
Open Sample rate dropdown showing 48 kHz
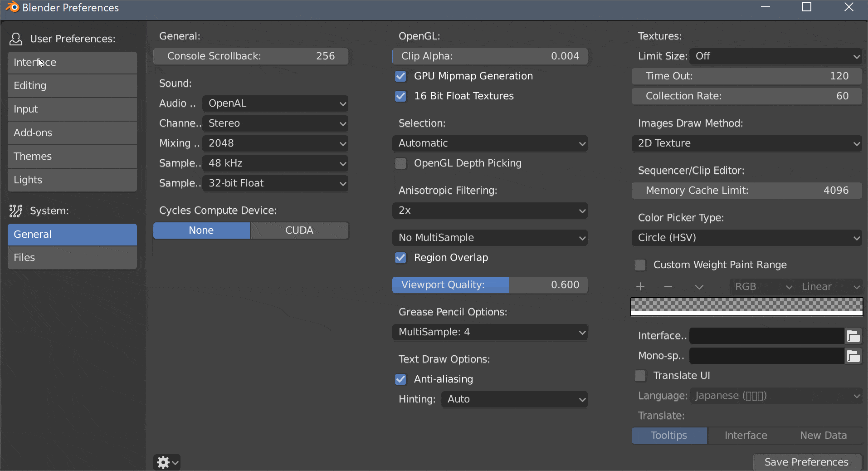[x=275, y=163]
